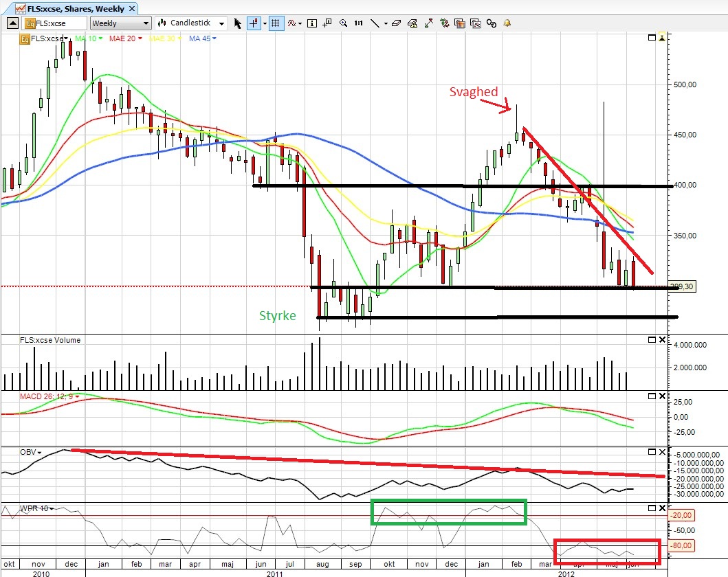Select the trend line drawing tool
This screenshot has width=728, height=577.
click(375, 23)
